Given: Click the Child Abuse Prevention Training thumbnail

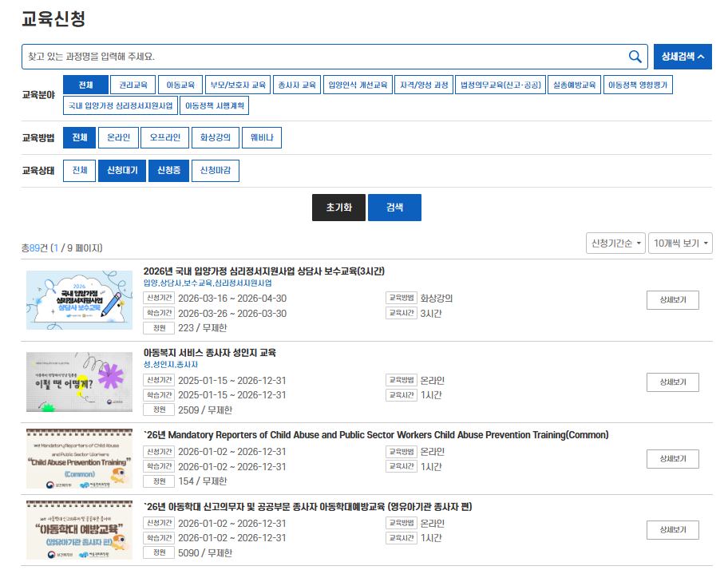Looking at the screenshot, I should 79,458.
